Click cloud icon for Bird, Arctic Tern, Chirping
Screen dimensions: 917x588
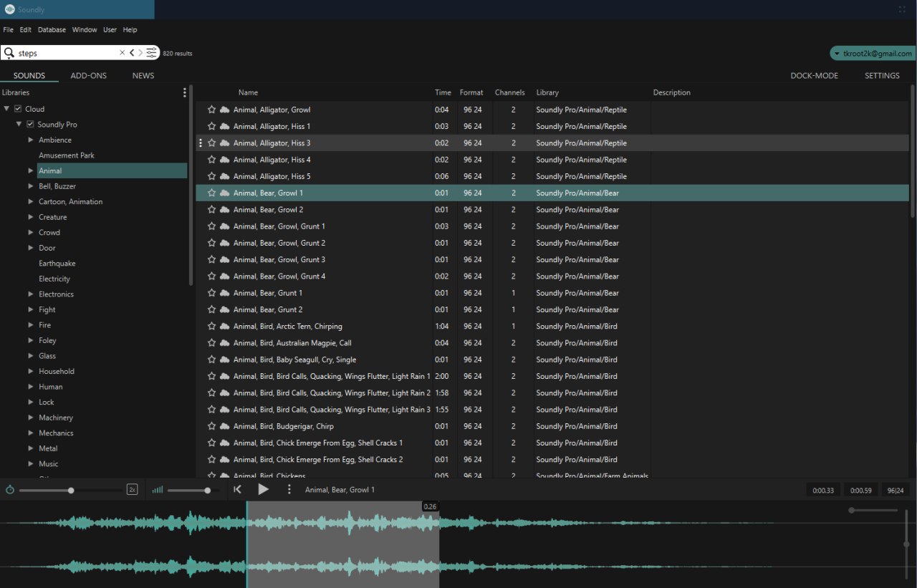(224, 326)
